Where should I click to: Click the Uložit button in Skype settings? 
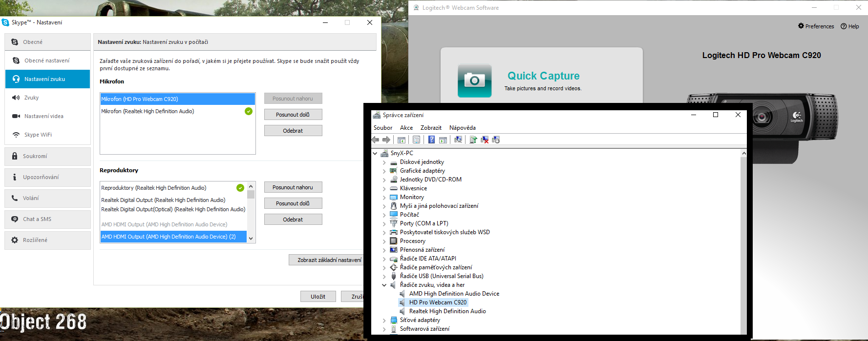[318, 297]
